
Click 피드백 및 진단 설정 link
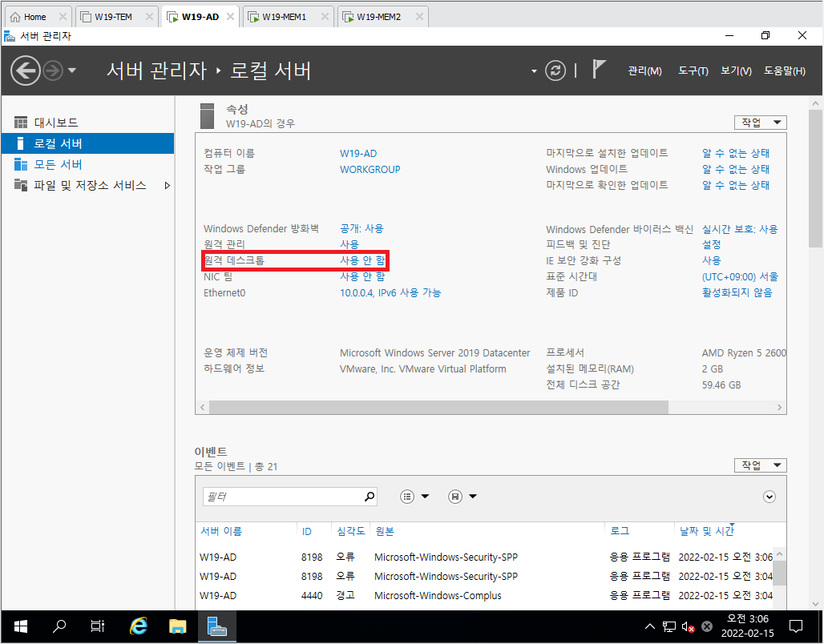tap(712, 244)
